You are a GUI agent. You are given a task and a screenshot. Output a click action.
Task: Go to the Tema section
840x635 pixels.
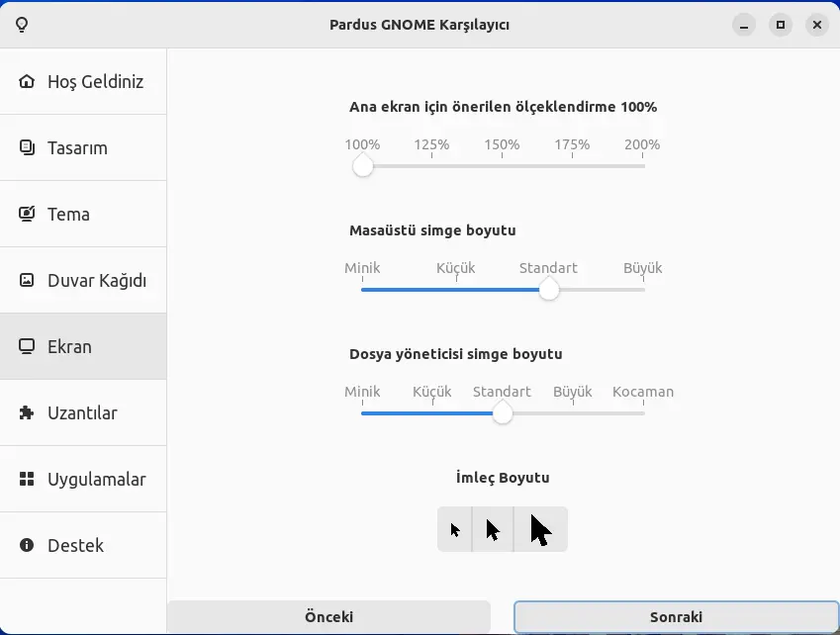tap(83, 215)
